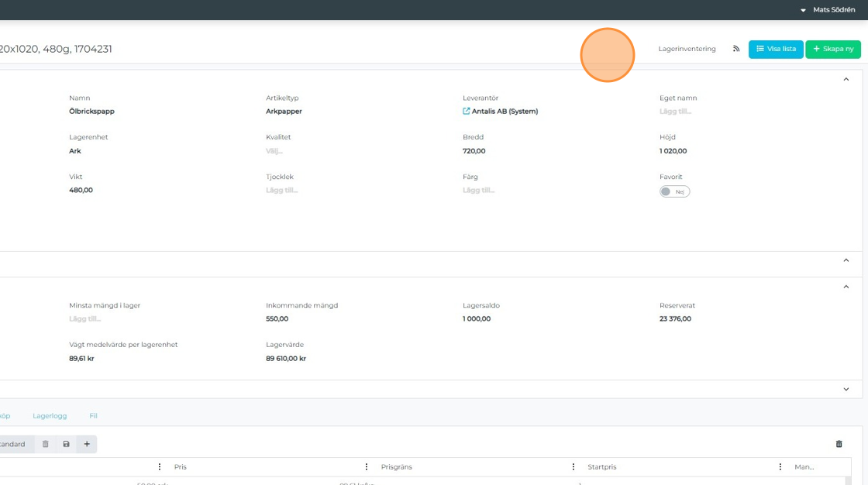
Task: Click plus icon to add a view
Action: point(87,444)
